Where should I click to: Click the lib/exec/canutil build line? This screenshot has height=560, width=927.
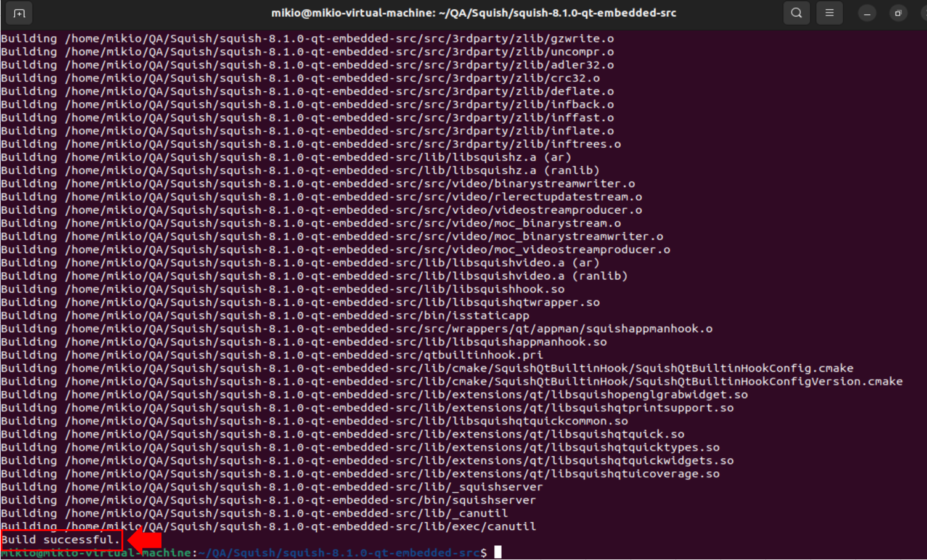pyautogui.click(x=268, y=527)
